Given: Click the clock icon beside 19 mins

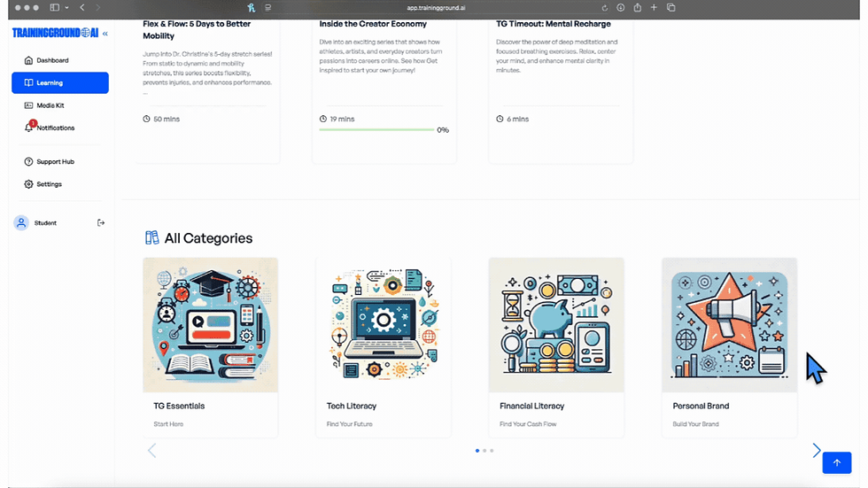Looking at the screenshot, I should pos(323,119).
